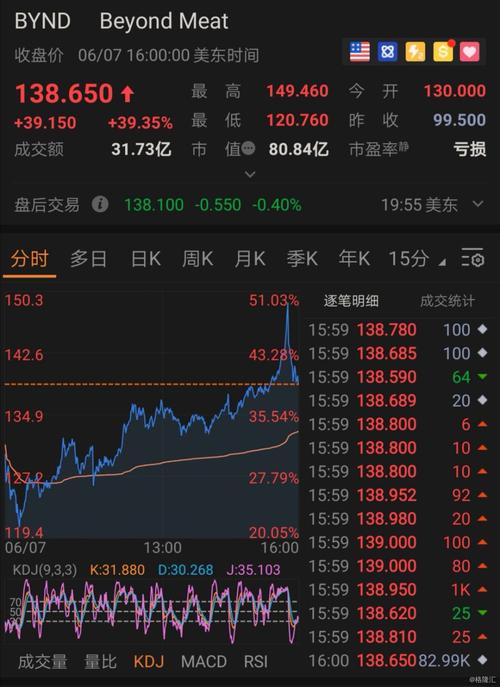500x687 pixels.
Task: Switch to the 月K chart tab
Action: [250, 259]
